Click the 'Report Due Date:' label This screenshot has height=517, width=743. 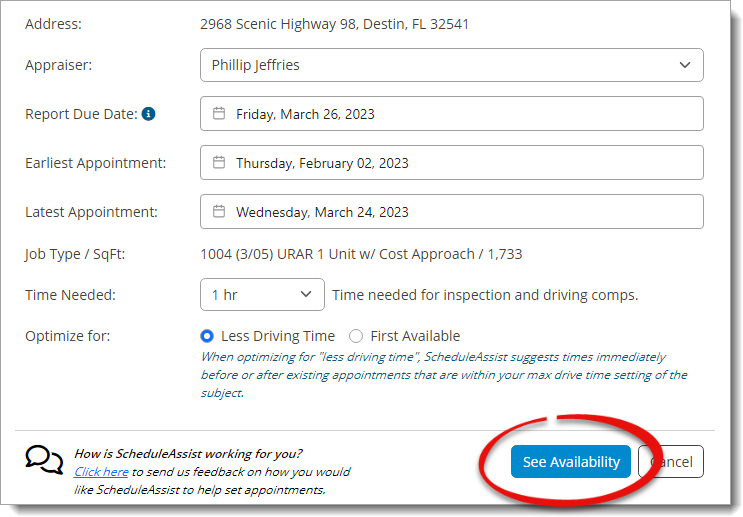pos(81,114)
